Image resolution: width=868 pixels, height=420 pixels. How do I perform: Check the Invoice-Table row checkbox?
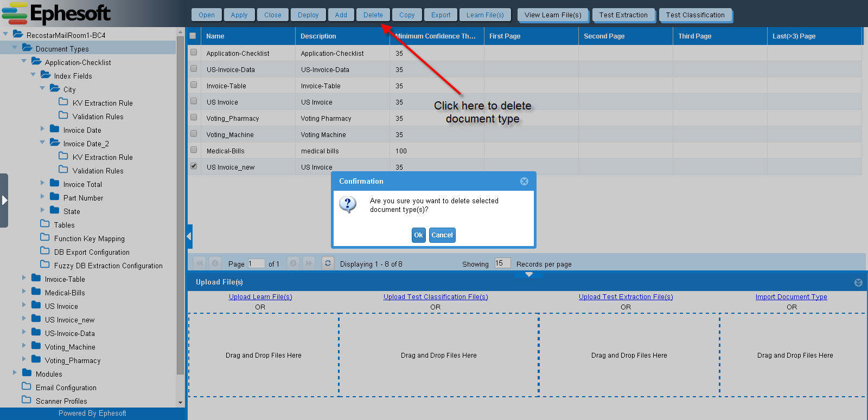point(194,85)
